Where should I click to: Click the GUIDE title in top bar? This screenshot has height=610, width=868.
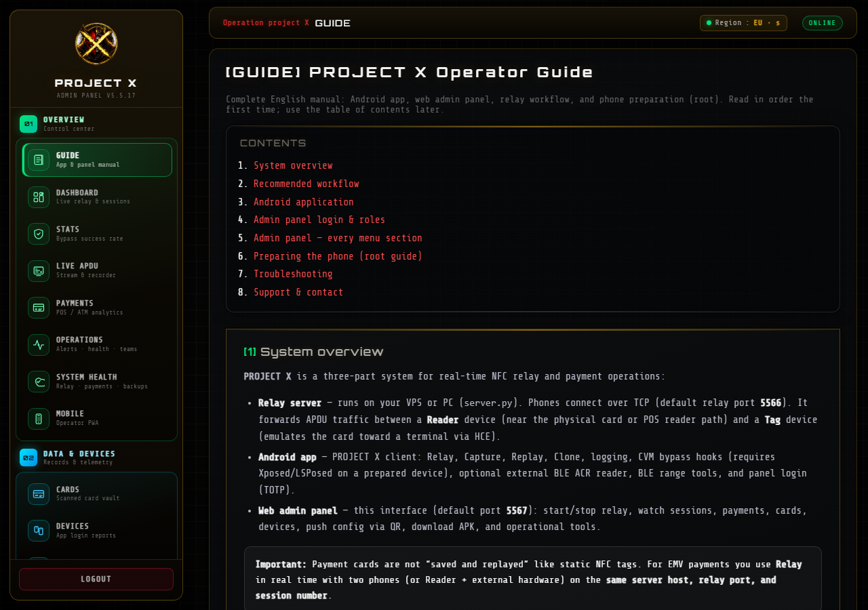(333, 23)
